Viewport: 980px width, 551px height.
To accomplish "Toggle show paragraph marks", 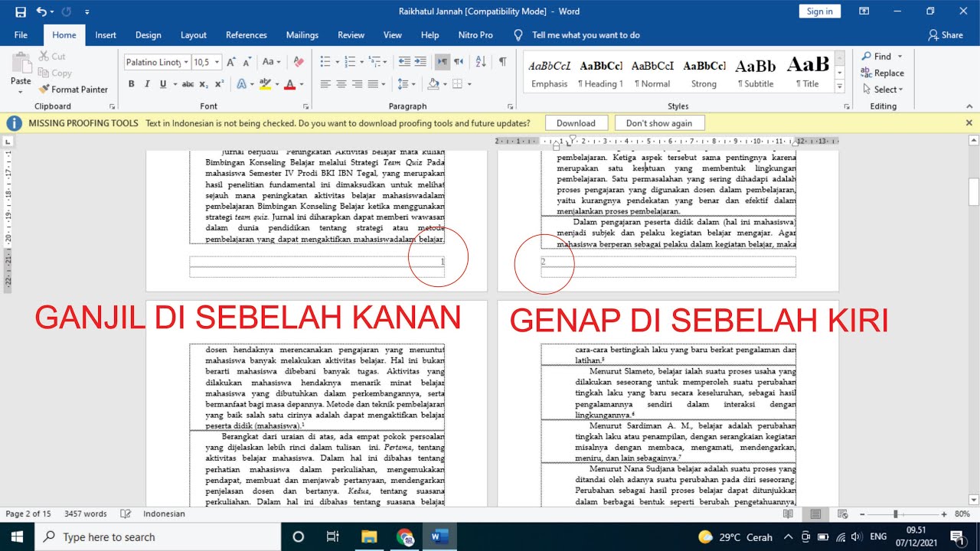I will 503,62.
